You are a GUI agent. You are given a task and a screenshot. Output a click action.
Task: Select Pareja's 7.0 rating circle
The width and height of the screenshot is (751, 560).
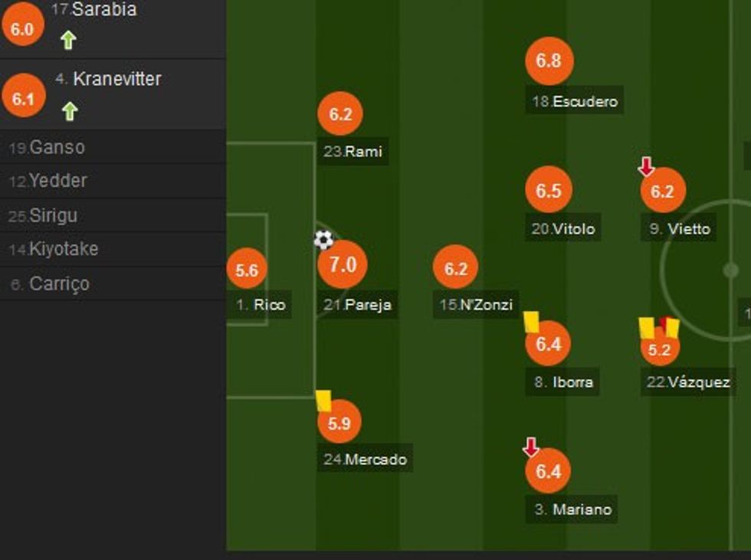[343, 265]
